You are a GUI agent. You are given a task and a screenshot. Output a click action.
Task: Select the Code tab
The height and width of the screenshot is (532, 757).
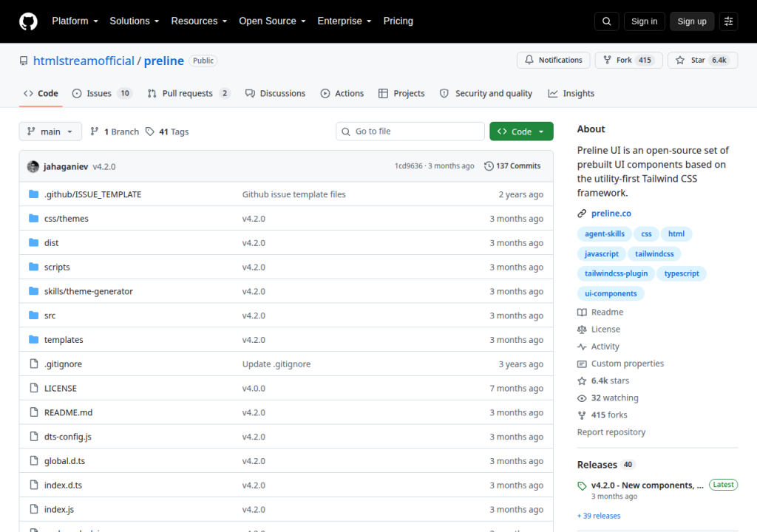coord(41,94)
